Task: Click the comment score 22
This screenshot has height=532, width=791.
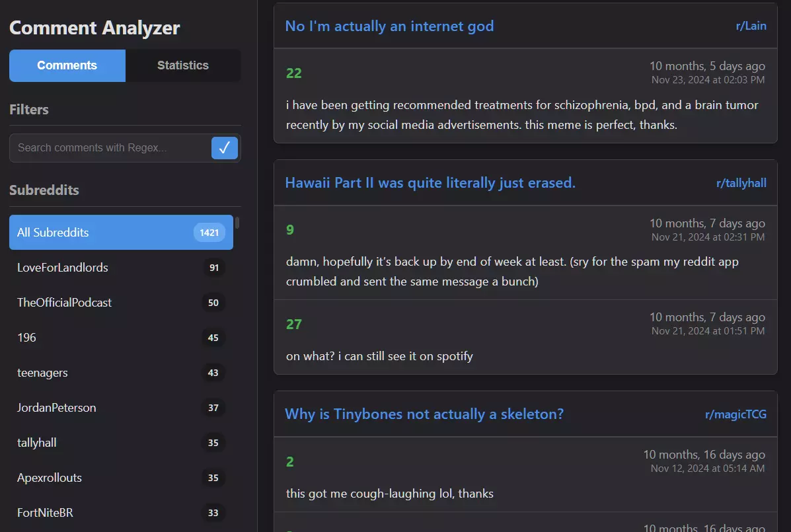Action: 293,73
